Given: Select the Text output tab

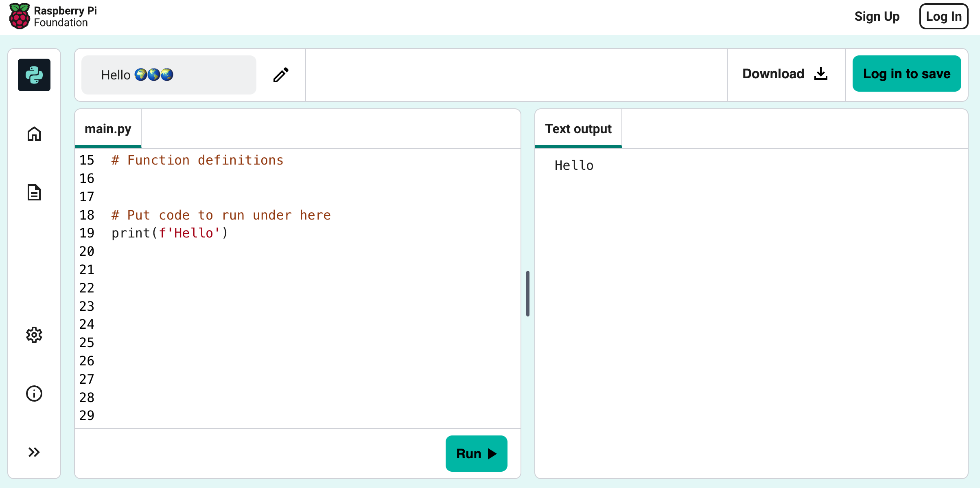Looking at the screenshot, I should point(578,128).
